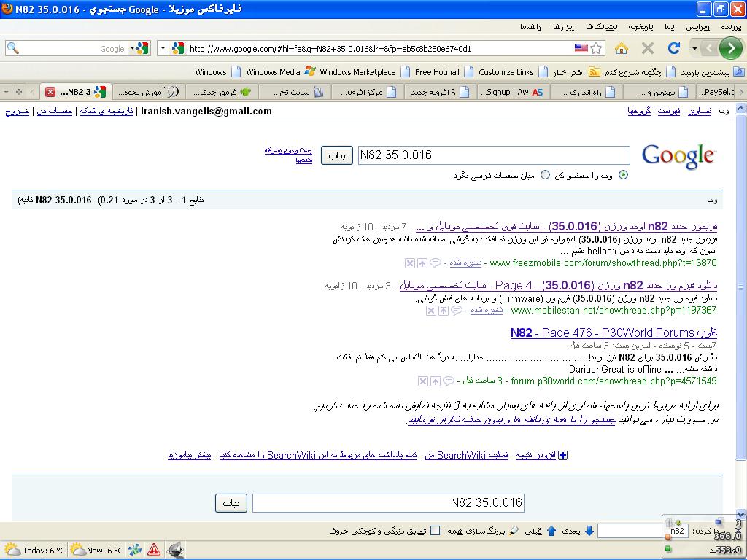This screenshot has height=560, width=747.
Task: Comment on the freezmobile.com result
Action: [435, 262]
